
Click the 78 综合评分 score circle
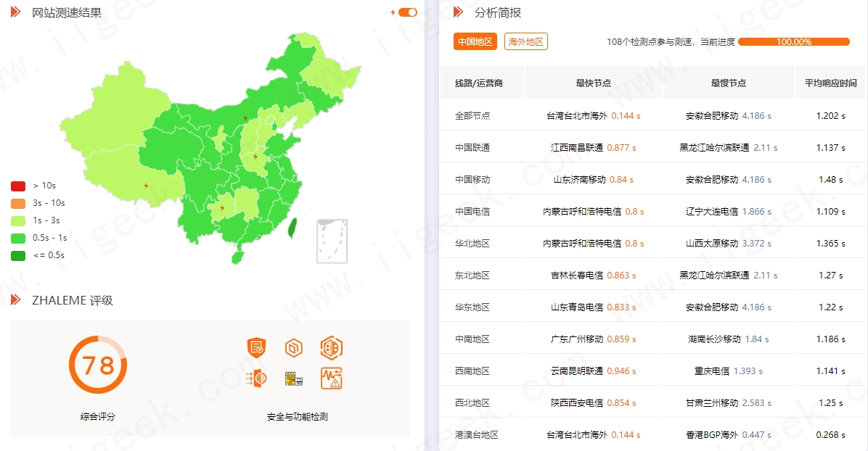(98, 365)
